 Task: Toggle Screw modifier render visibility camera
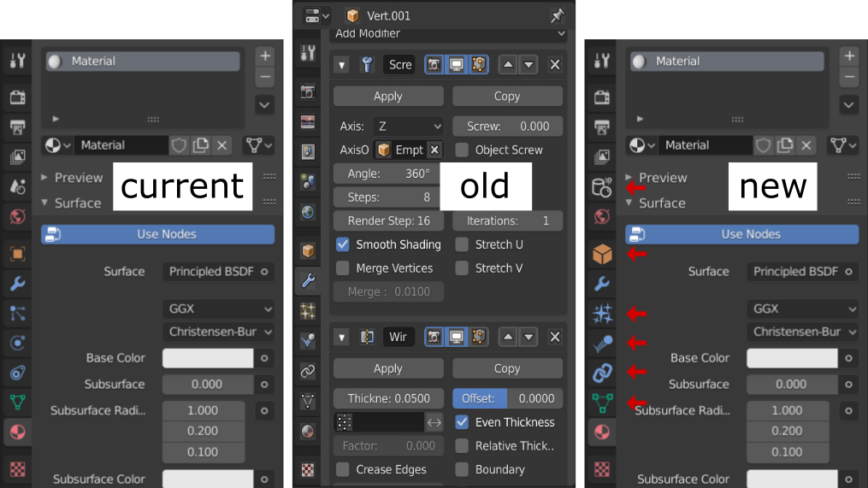pos(434,65)
